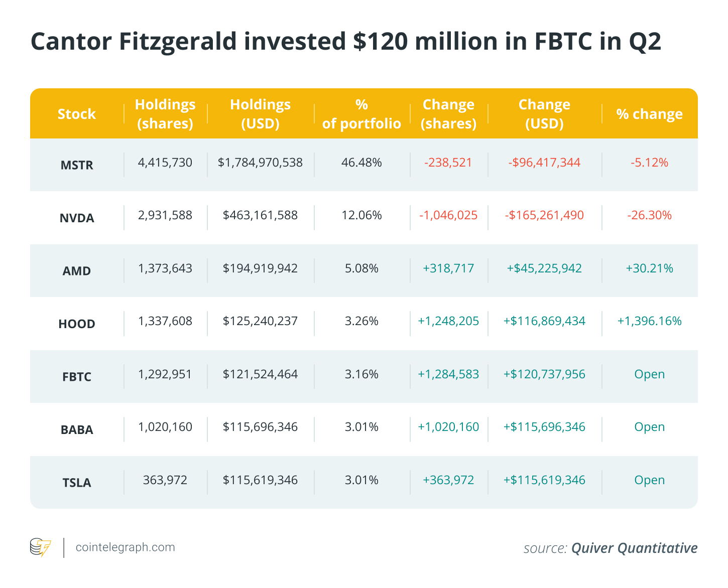The width and height of the screenshot is (728, 588).
Task: Click the Change (USD) column header
Action: [x=544, y=114]
